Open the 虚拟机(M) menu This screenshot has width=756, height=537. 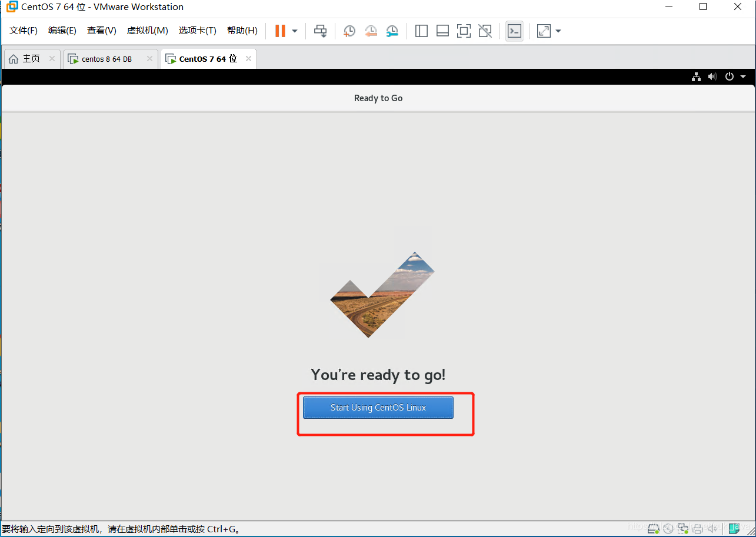point(148,31)
